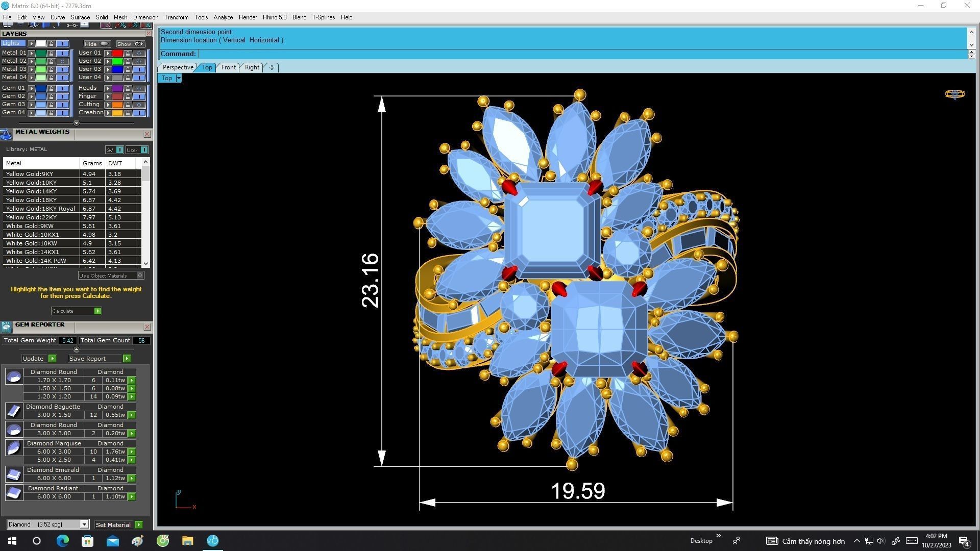This screenshot has width=980, height=551.
Task: Toggle visibility of User 01 layer
Action: (x=139, y=53)
